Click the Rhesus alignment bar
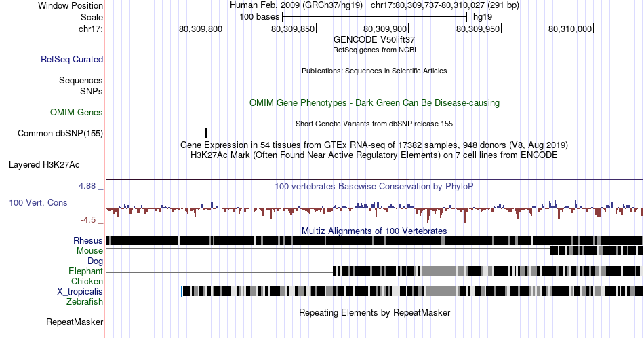Screen dimensions: 644x338 coord(374,240)
